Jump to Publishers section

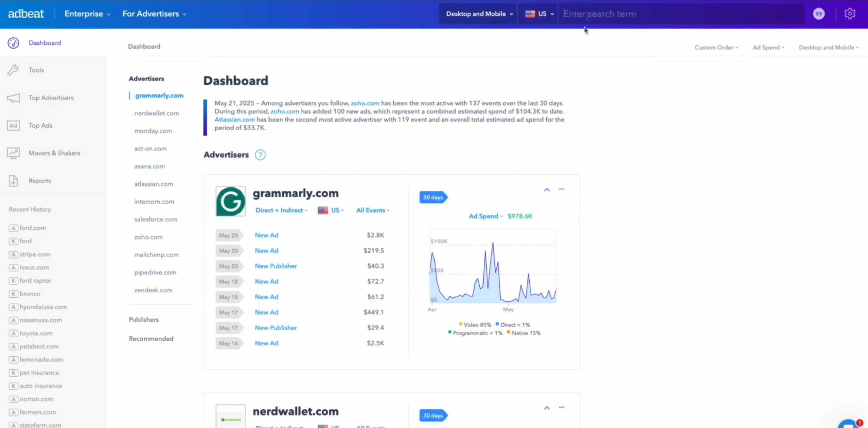(x=144, y=319)
